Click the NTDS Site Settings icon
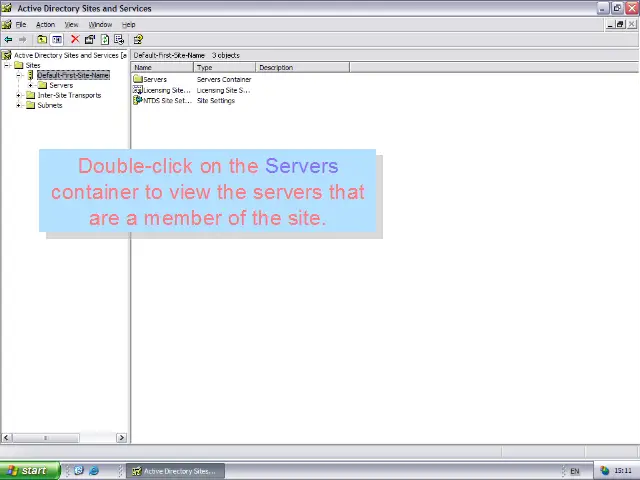 (x=138, y=100)
